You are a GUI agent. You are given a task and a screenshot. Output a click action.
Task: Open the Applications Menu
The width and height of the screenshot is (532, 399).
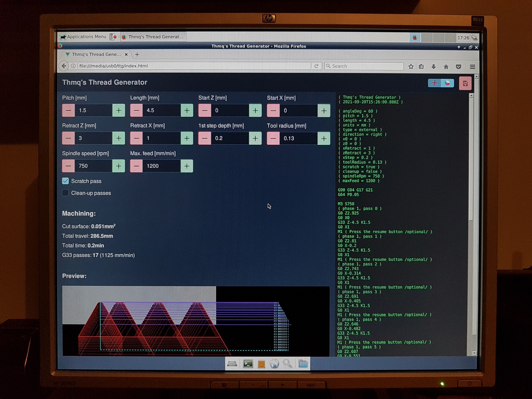tap(83, 37)
